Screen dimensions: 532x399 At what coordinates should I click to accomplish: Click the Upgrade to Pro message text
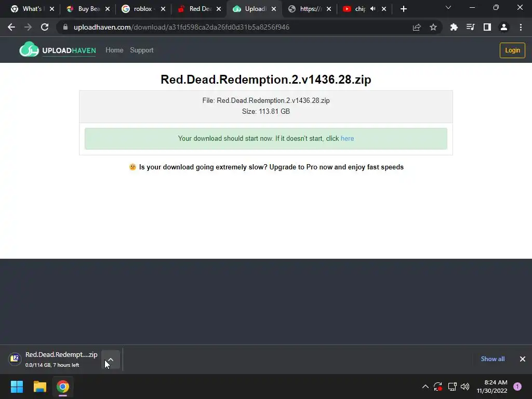(271, 167)
